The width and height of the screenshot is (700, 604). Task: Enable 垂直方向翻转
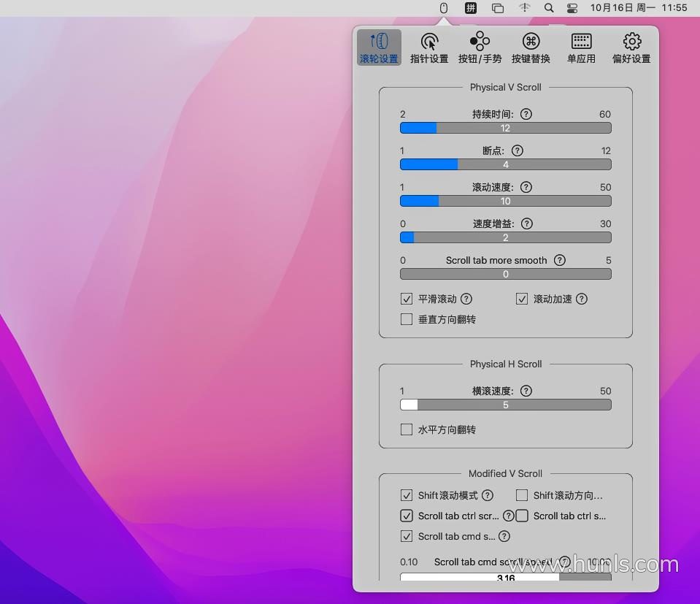point(407,319)
